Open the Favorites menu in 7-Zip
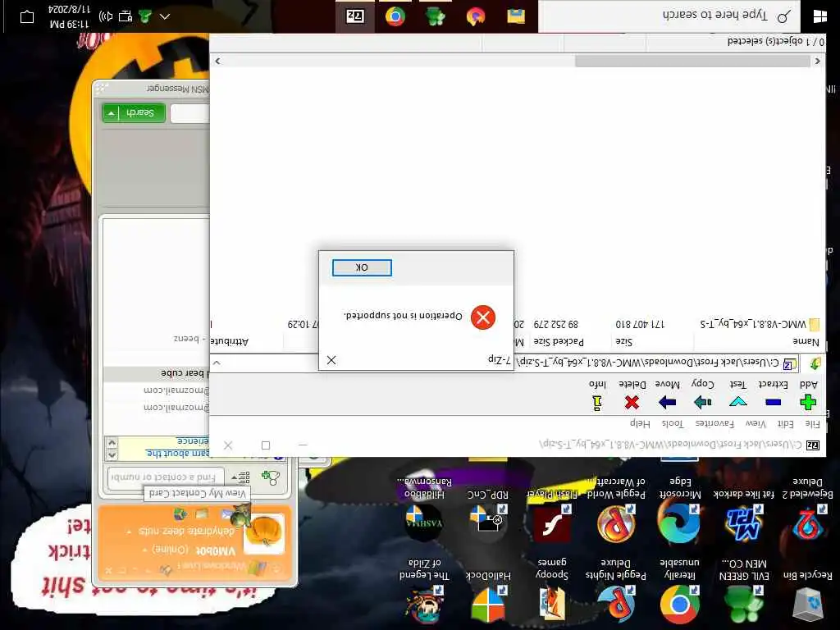Viewport: 840px width, 630px height. tap(714, 424)
